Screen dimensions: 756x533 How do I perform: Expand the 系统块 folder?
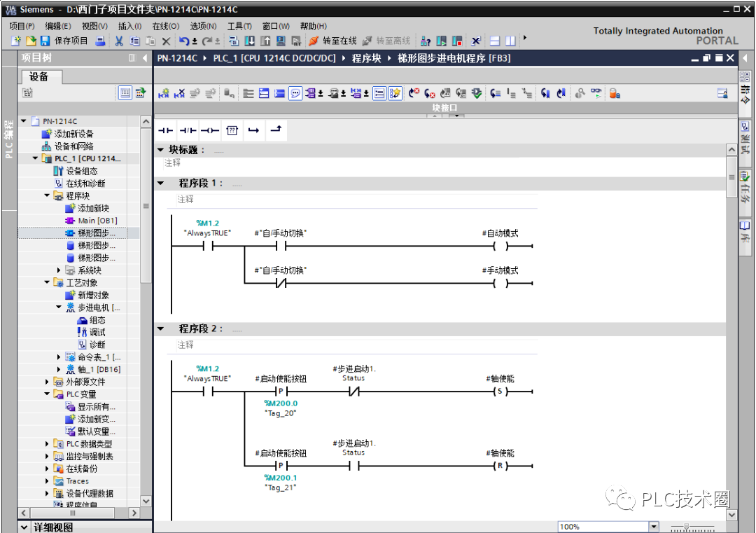tap(59, 270)
